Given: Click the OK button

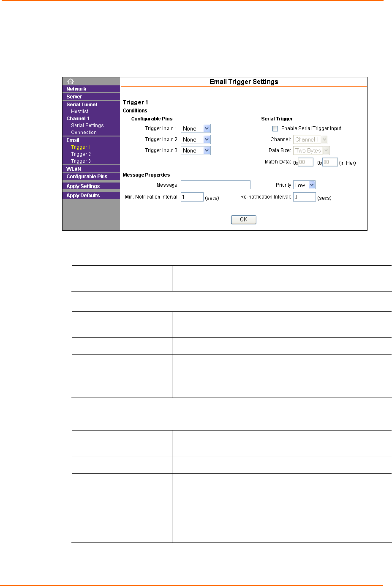Looking at the screenshot, I should (244, 220).
